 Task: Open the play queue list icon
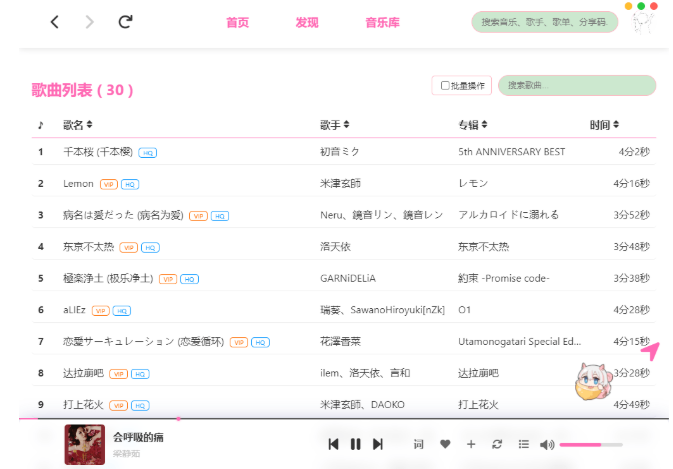(524, 444)
